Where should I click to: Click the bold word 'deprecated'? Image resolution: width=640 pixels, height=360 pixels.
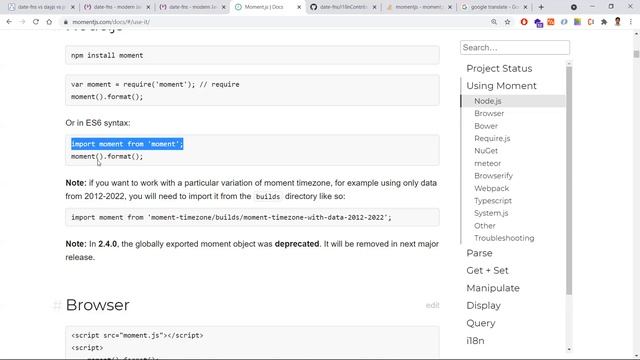[297, 244]
